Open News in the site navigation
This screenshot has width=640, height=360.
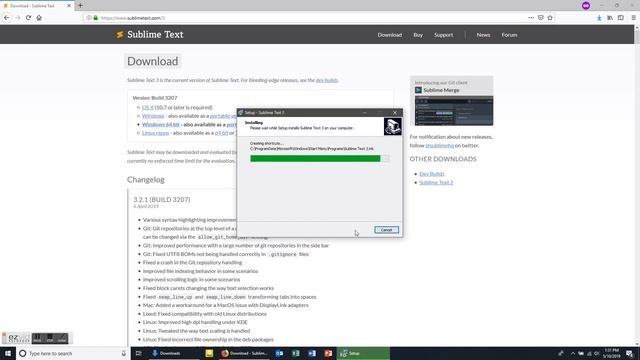[483, 35]
